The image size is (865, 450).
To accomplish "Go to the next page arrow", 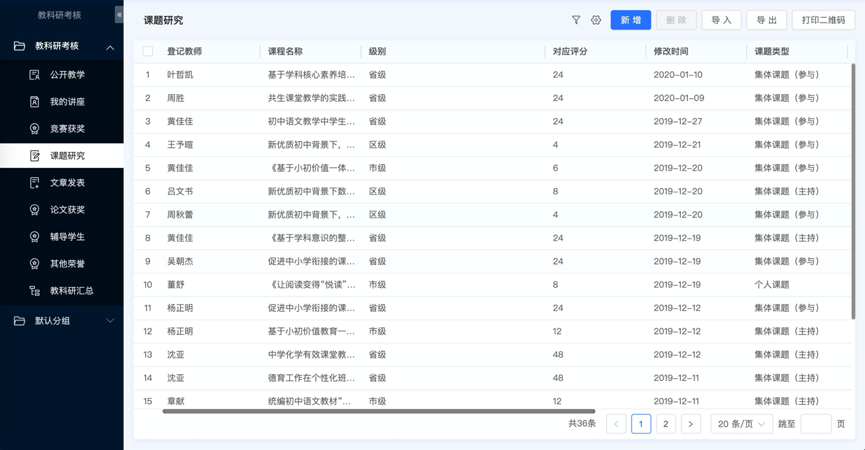I will click(x=691, y=424).
